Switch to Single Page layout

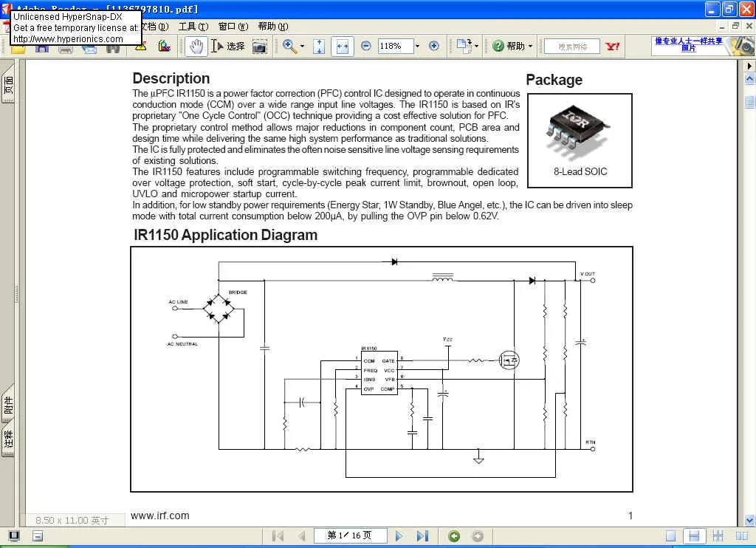pyautogui.click(x=670, y=536)
